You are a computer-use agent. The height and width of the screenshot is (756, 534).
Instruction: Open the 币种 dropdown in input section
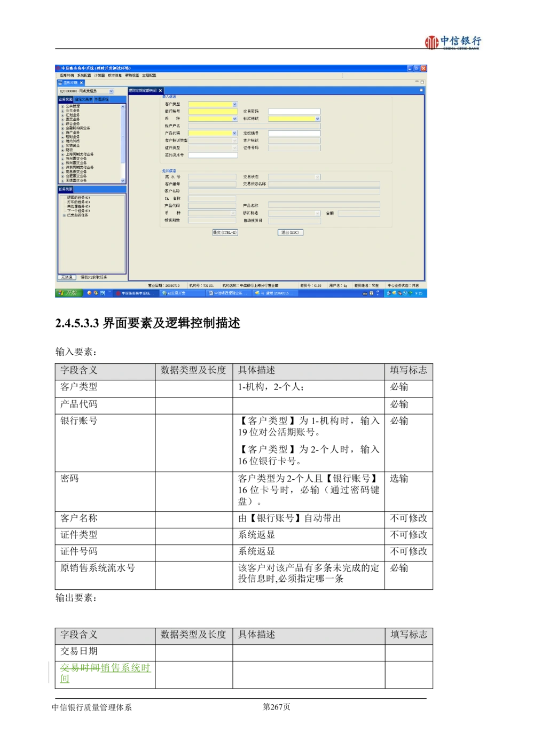234,119
